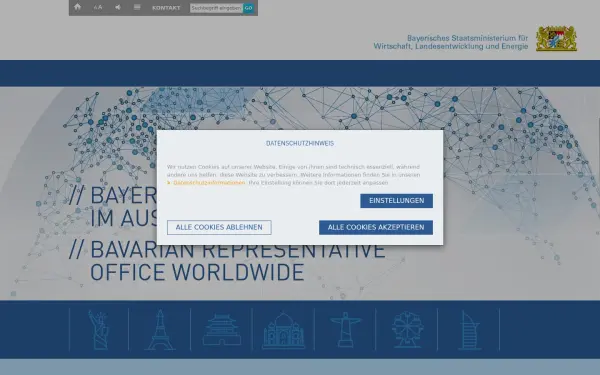The width and height of the screenshot is (600, 375).
Task: Select the Chinese gate temple icon
Action: (222, 329)
